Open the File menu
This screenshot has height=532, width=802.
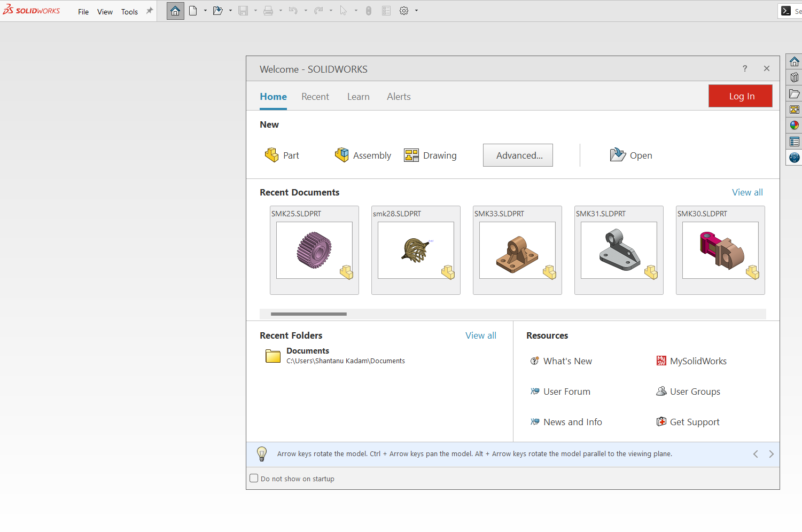(x=83, y=12)
